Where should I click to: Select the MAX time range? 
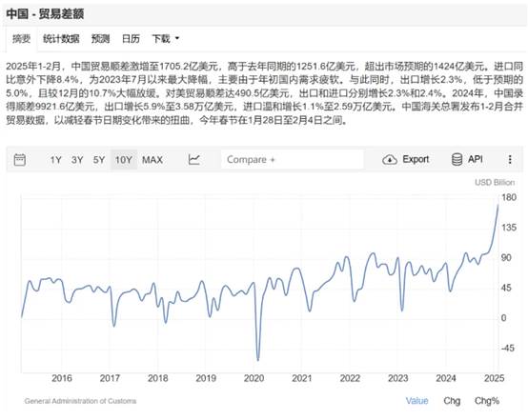tap(152, 160)
